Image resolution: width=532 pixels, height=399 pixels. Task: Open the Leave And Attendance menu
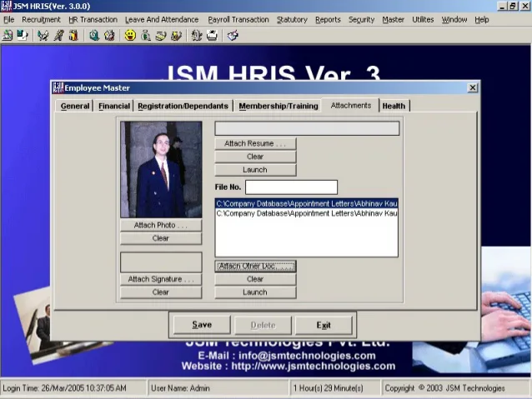[x=162, y=20]
